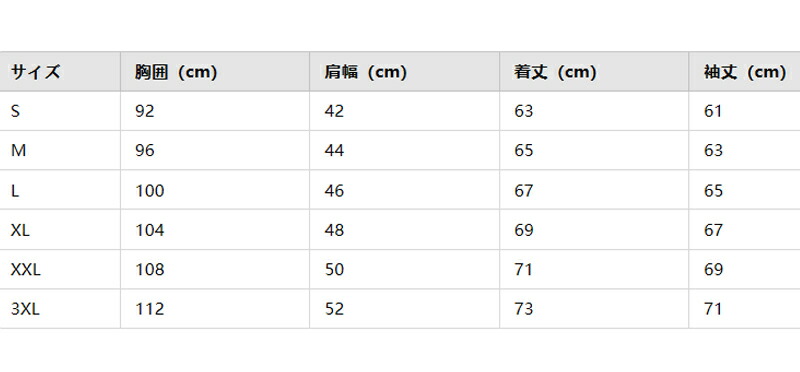800x372 pixels.
Task: Select chest value 92 for size S
Action: coord(145,111)
